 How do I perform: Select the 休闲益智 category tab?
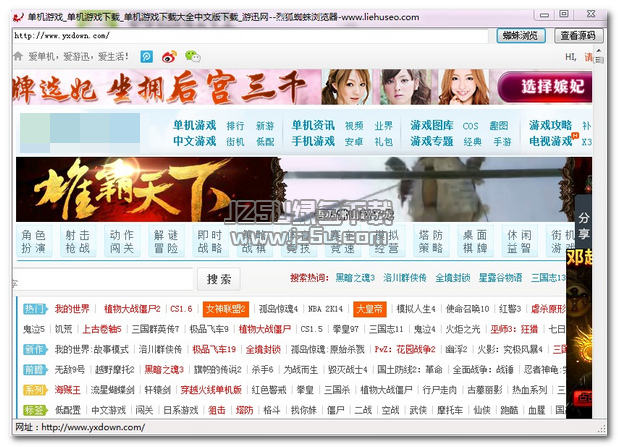coord(519,241)
